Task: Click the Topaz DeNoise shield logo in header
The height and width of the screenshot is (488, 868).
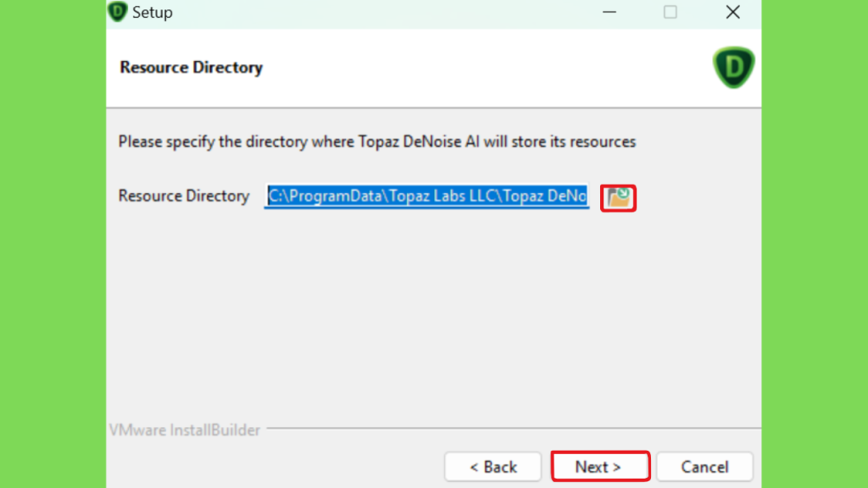Action: point(733,67)
